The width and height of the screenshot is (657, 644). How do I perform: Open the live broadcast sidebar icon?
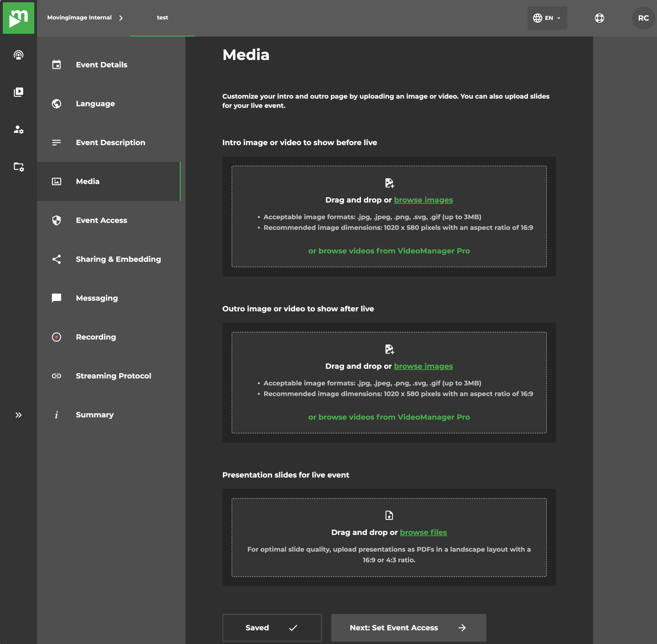[18, 55]
